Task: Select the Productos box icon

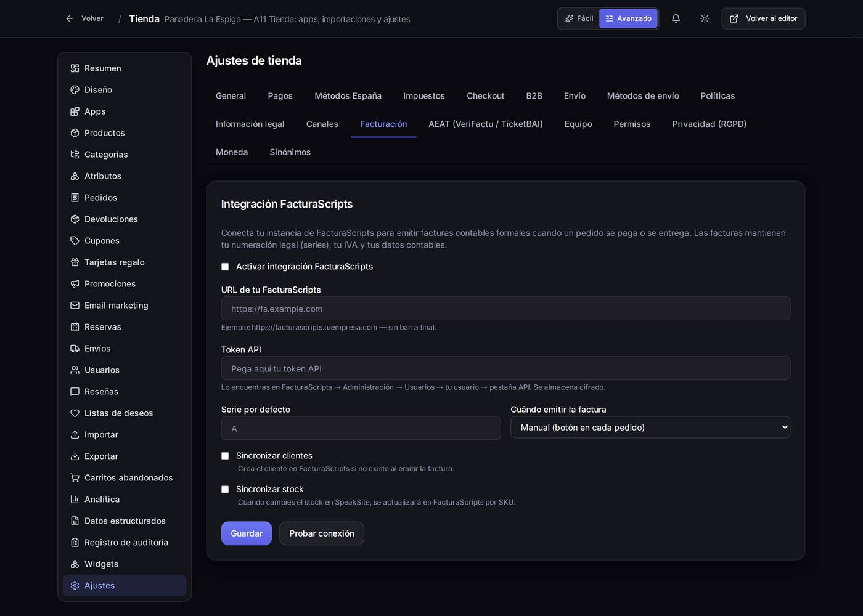Action: click(75, 133)
